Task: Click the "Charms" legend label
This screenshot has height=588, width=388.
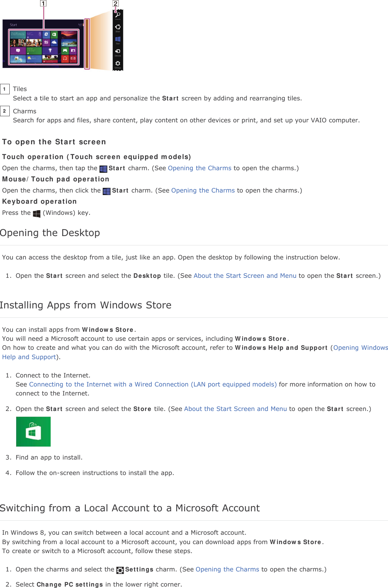Action: [24, 111]
